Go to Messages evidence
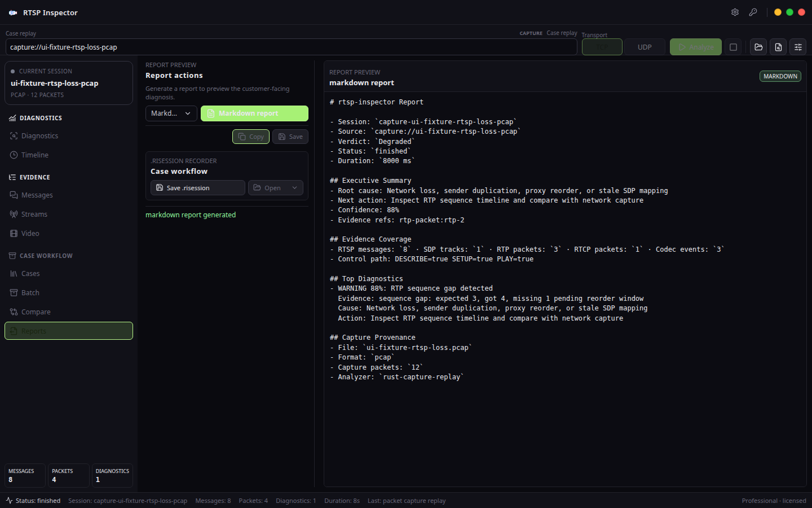Screen dimensions: 812x508 point(69,195)
